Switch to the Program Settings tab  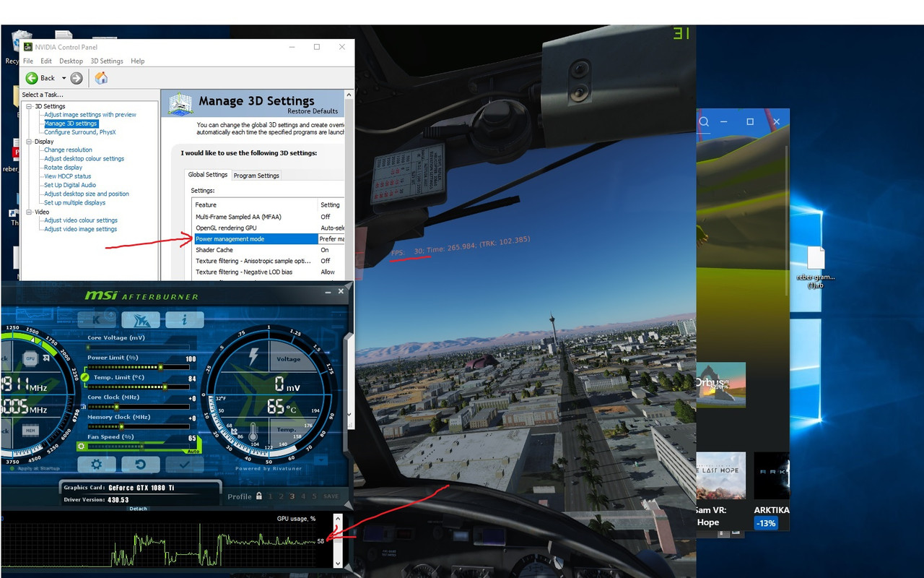pos(256,176)
